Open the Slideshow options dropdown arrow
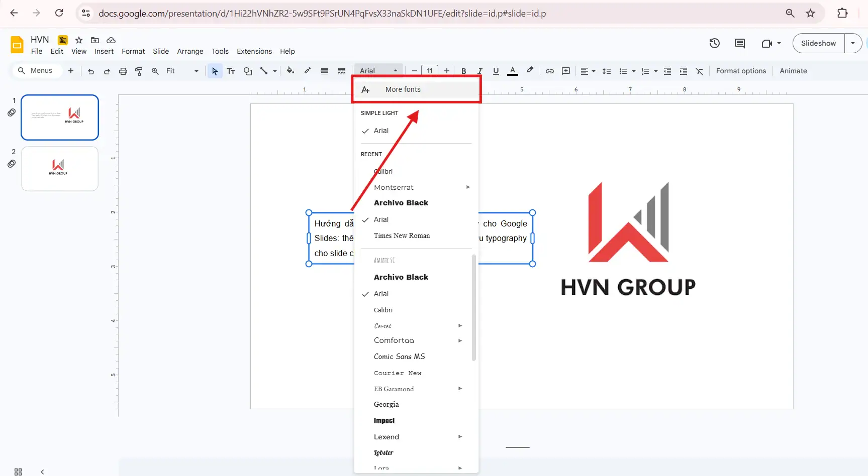 pos(853,43)
